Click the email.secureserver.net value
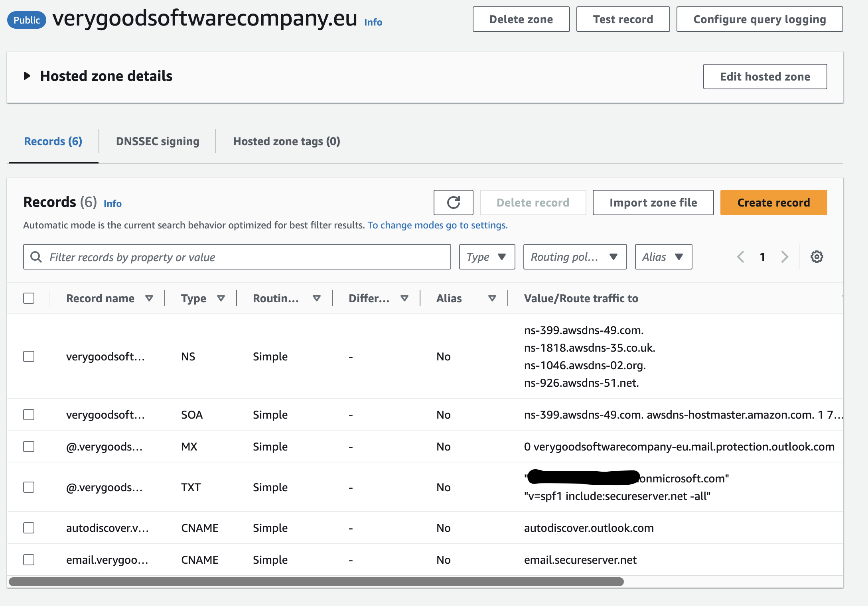Viewport: 868px width, 606px height. pos(580,560)
